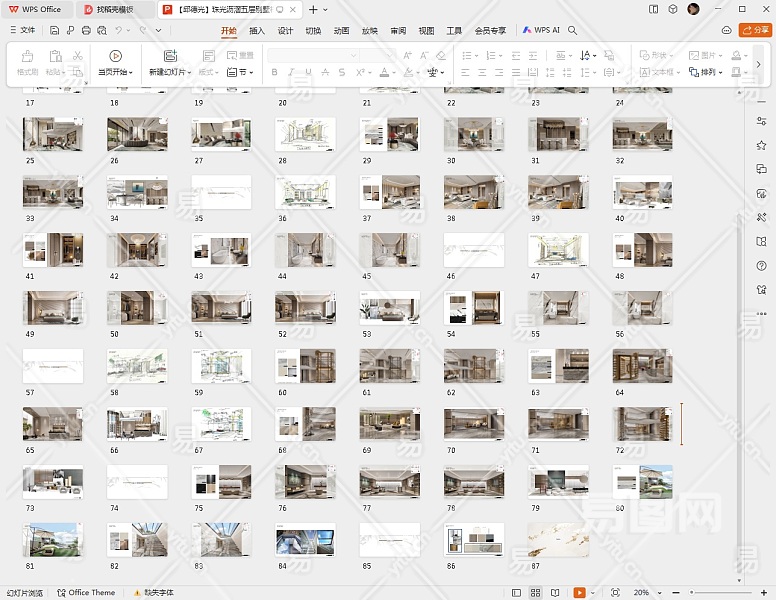Click the WPS AI button

(x=541, y=30)
